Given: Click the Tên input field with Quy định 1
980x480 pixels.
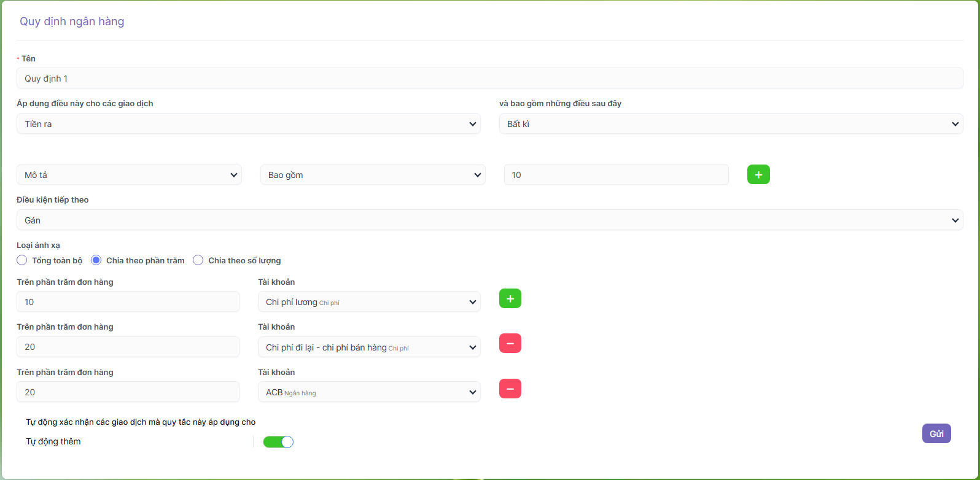Looking at the screenshot, I should [489, 79].
